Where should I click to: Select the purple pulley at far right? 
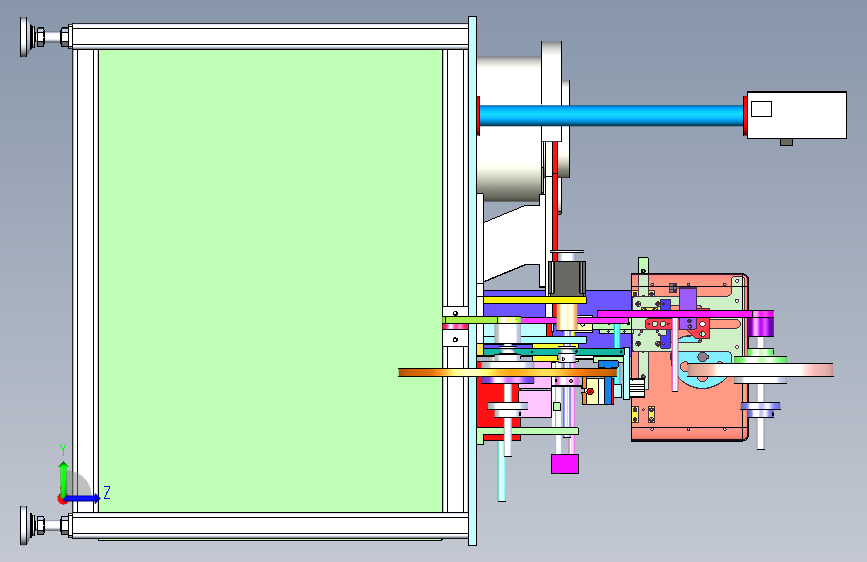coord(762,323)
